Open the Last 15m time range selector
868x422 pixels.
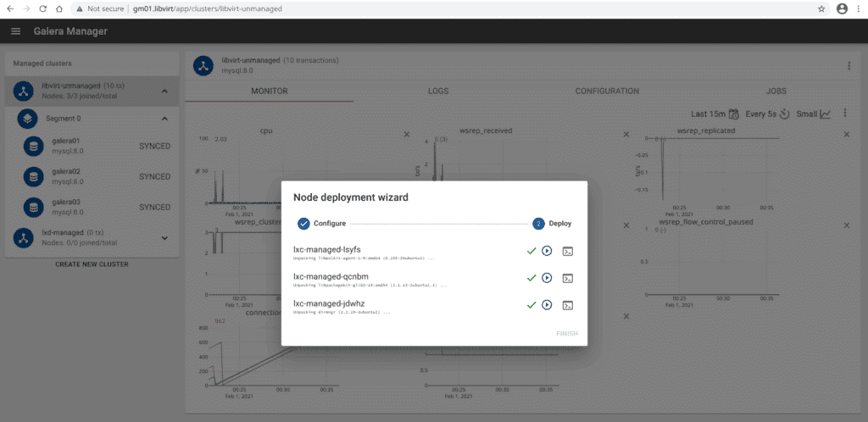[715, 114]
